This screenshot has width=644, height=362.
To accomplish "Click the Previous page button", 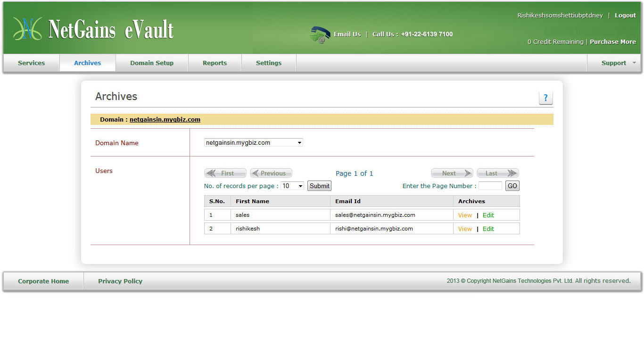I will pos(271,173).
